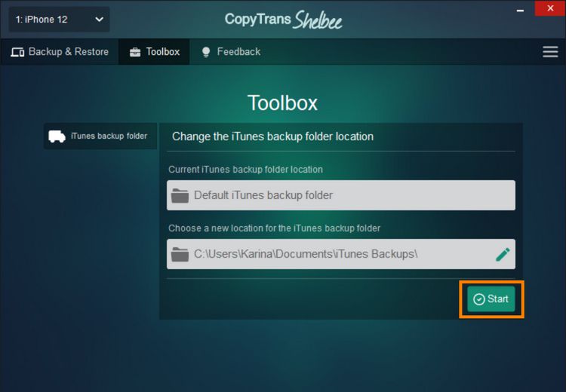The width and height of the screenshot is (566, 392).
Task: Click the devices icon on Backup & Restore tab
Action: (17, 52)
